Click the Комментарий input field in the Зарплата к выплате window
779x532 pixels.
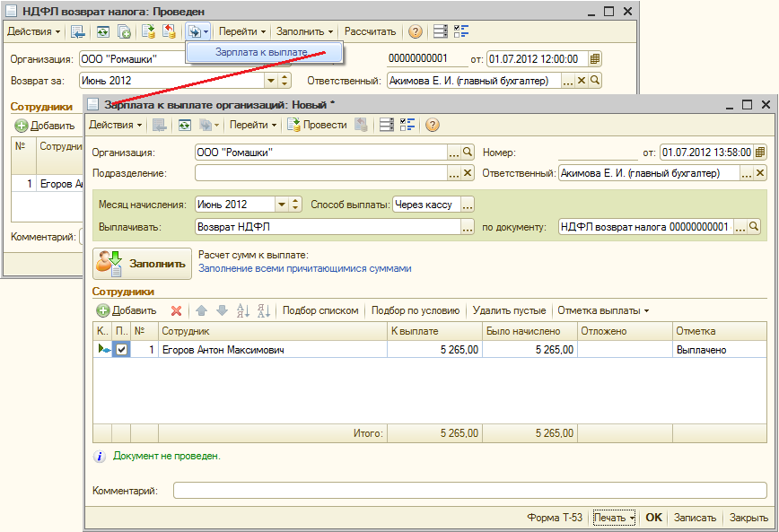470,491
